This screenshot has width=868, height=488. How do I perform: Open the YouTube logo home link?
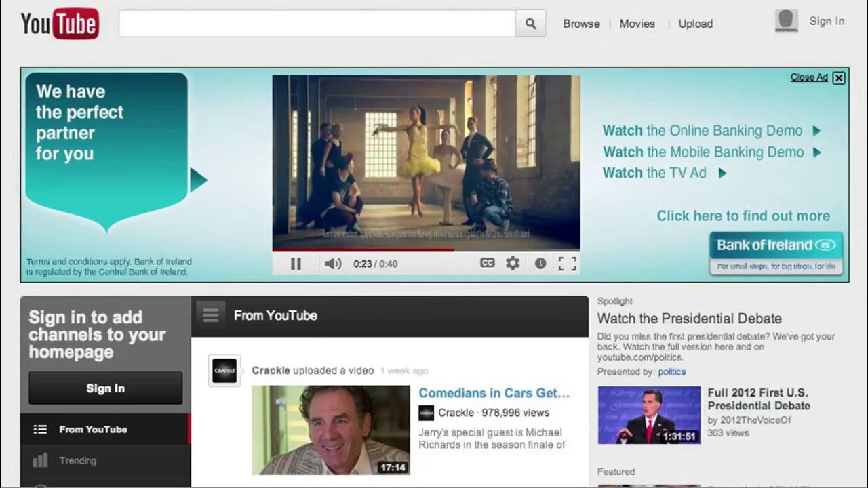[60, 24]
